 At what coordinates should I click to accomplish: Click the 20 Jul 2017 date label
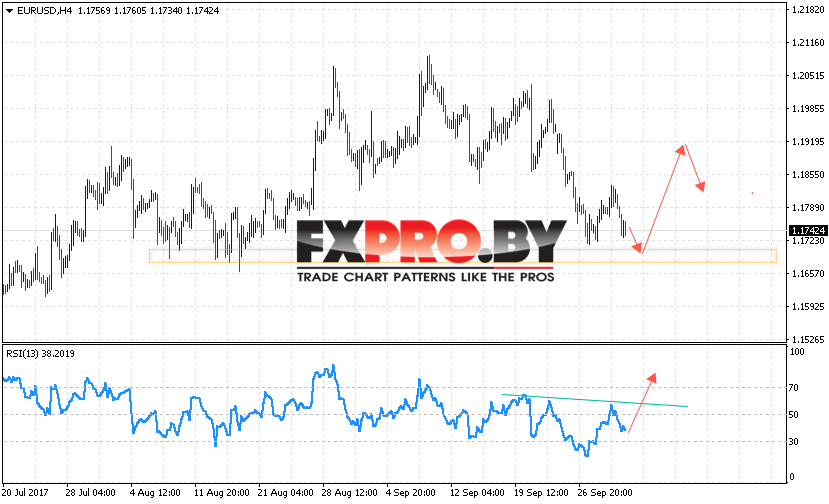[x=25, y=492]
